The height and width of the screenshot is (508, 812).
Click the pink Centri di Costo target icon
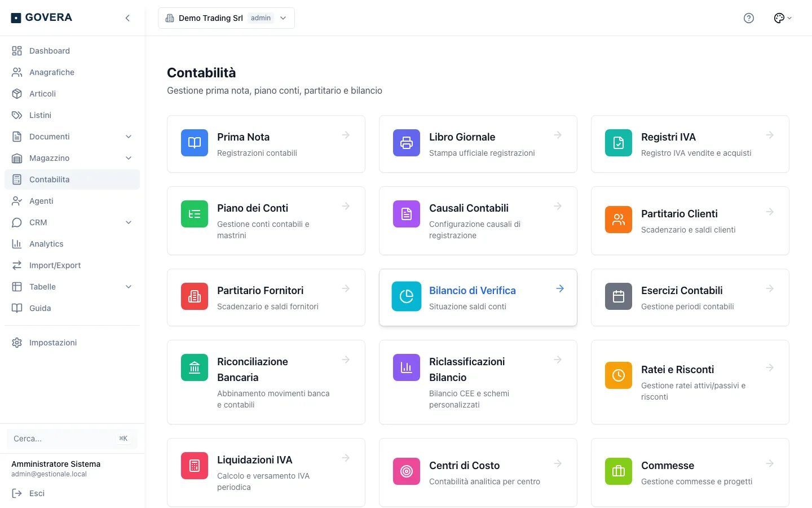[407, 471]
